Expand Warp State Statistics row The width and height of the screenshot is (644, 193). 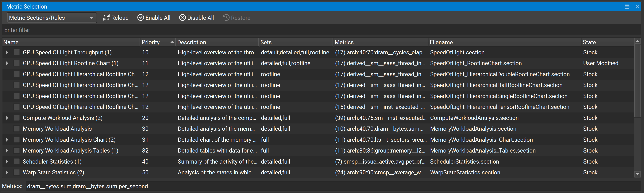coord(7,172)
